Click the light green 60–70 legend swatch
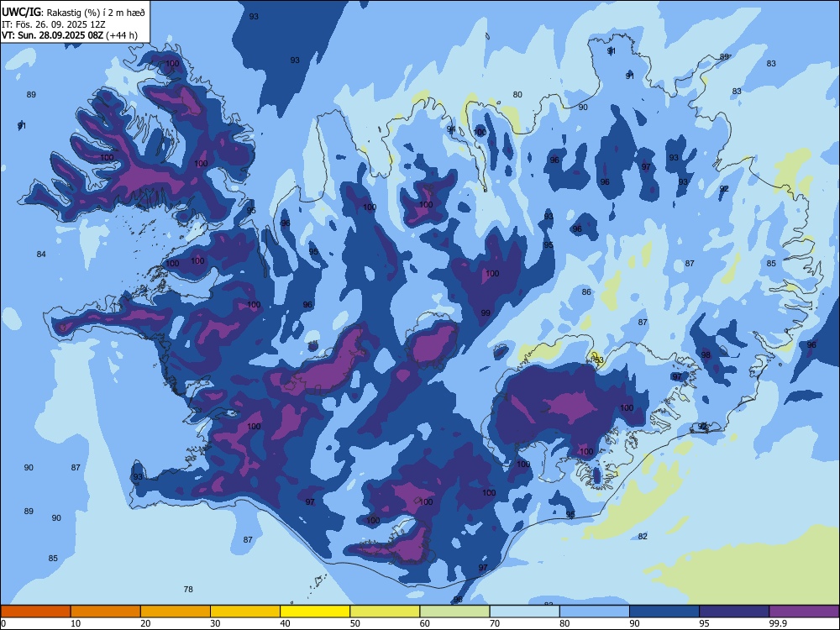 pos(454,612)
